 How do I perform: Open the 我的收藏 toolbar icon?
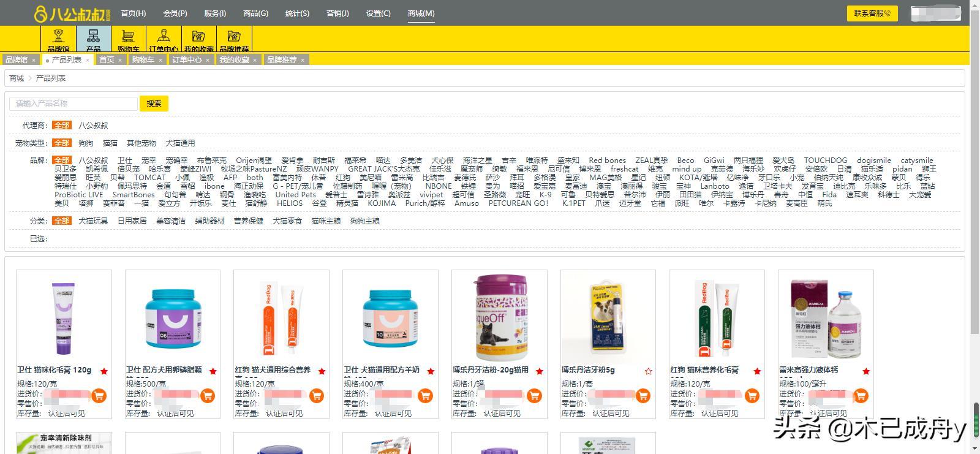[x=199, y=39]
